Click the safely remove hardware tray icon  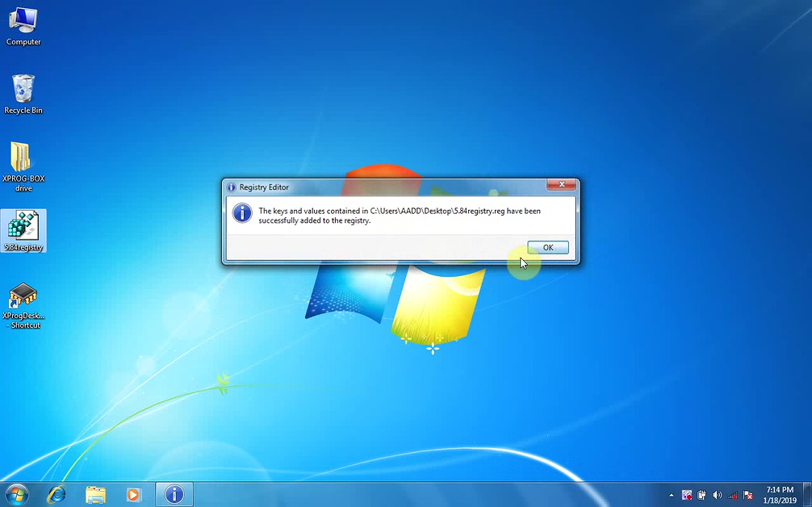click(701, 496)
